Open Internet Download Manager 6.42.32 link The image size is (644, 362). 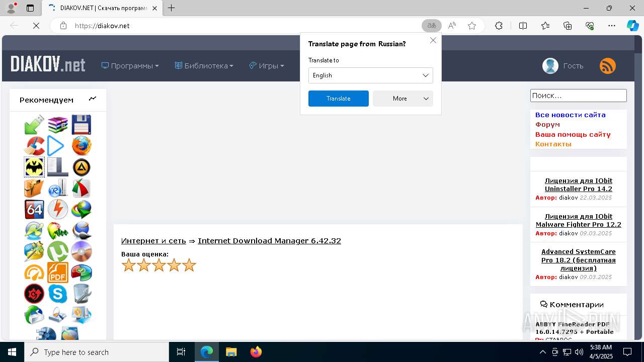(x=269, y=241)
